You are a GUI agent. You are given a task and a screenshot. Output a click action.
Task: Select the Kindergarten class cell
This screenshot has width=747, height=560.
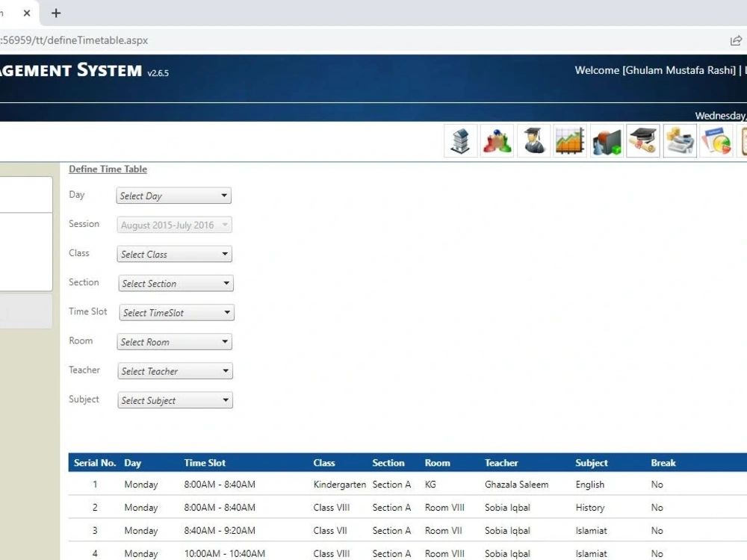point(340,485)
